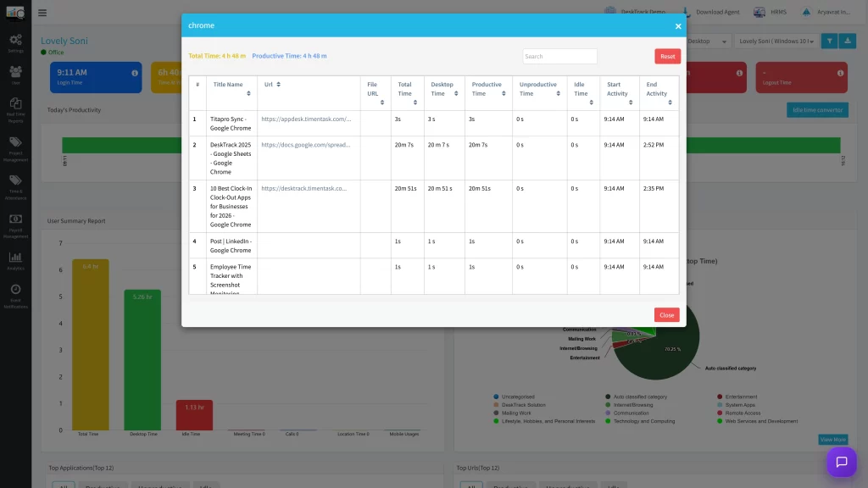Toggle the hamburger menu icon
Viewport: 868px width, 488px height.
click(x=42, y=12)
